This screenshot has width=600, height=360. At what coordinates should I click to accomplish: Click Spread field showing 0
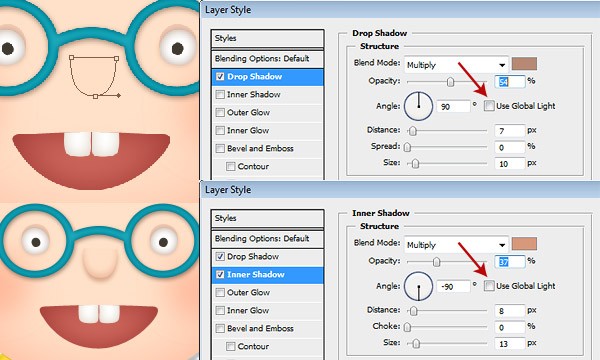(x=509, y=147)
